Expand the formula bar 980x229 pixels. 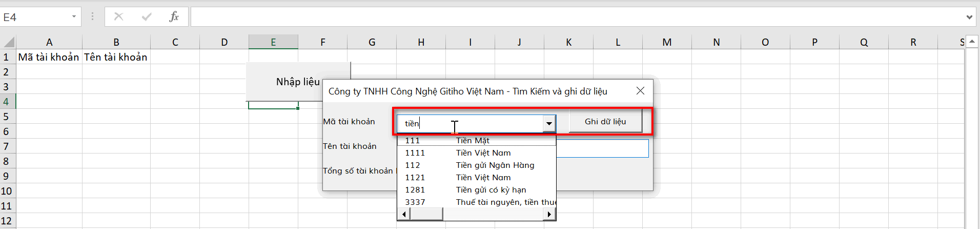point(969,17)
